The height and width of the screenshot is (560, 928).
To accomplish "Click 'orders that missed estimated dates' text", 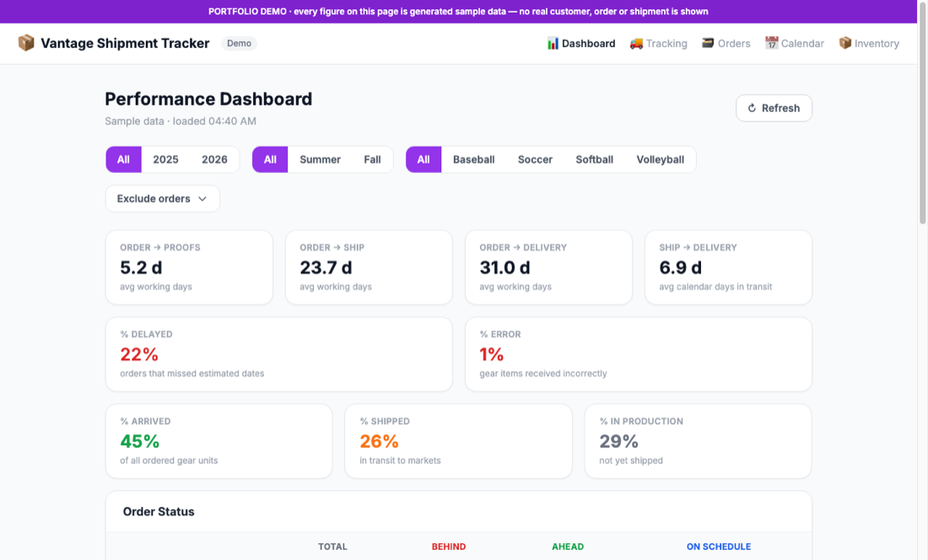I will pyautogui.click(x=192, y=373).
